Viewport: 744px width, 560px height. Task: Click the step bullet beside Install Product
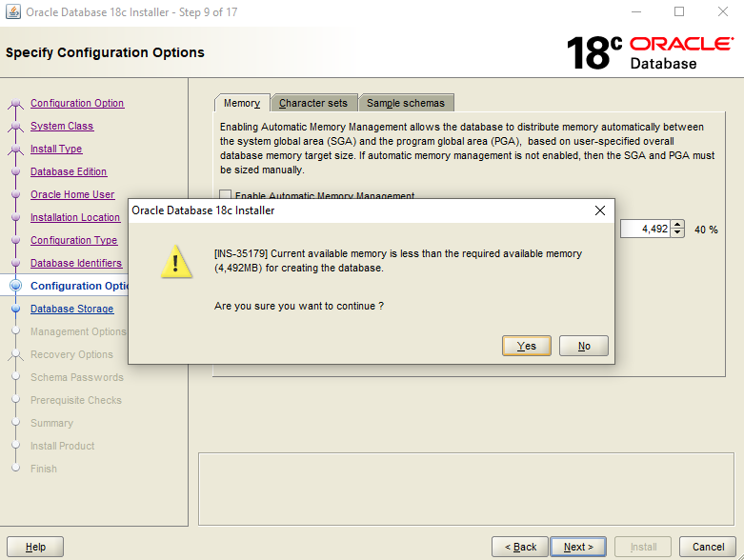(15, 445)
